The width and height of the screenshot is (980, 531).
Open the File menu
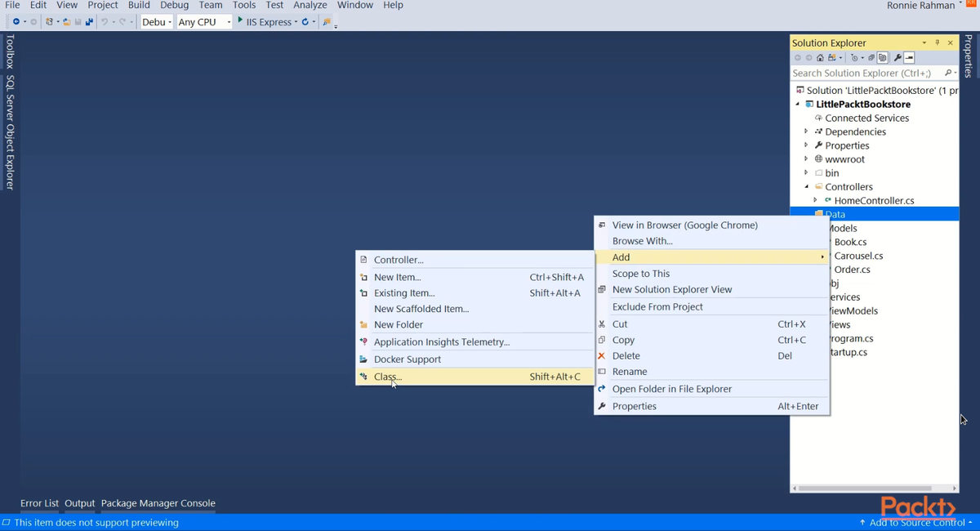point(12,5)
